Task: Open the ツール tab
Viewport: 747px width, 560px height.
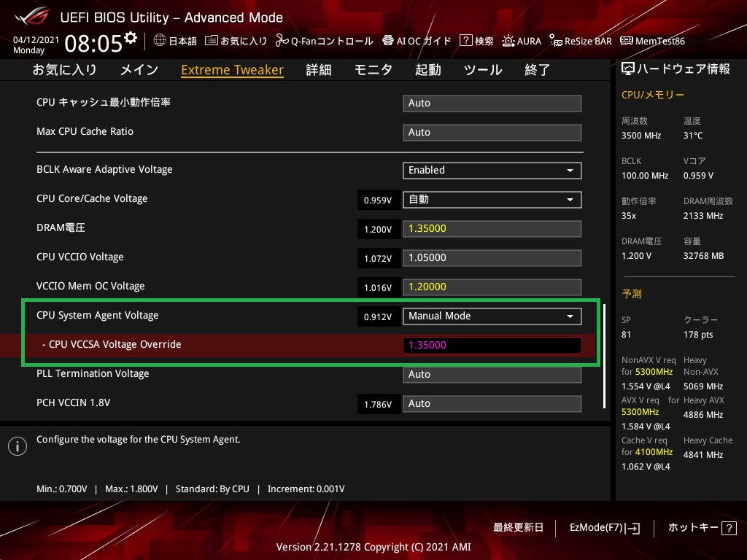Action: click(x=483, y=70)
